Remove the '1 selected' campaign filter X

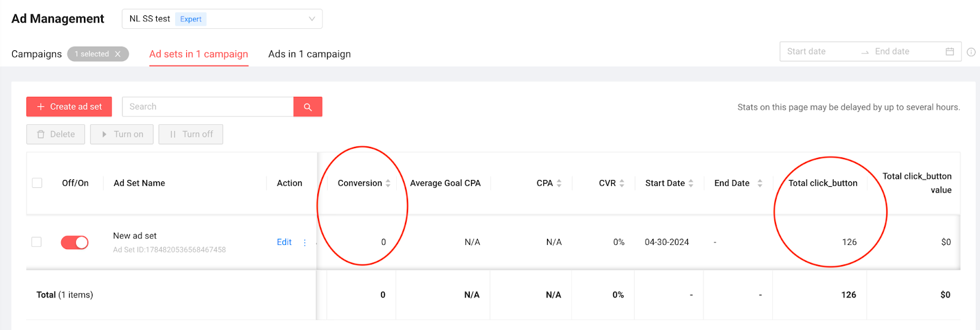[118, 54]
